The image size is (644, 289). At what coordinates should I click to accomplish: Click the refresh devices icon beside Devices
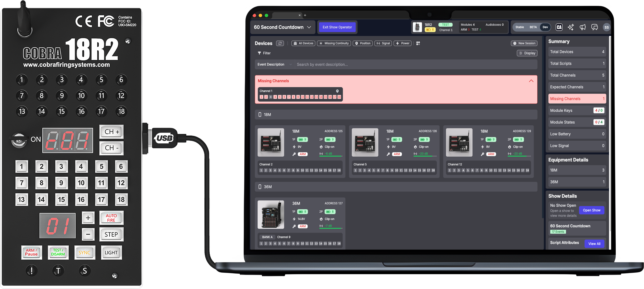(280, 43)
